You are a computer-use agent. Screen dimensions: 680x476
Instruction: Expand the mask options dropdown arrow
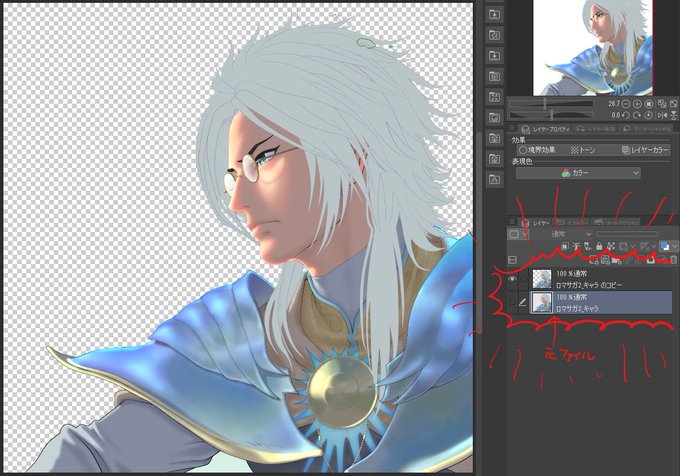pyautogui.click(x=633, y=246)
